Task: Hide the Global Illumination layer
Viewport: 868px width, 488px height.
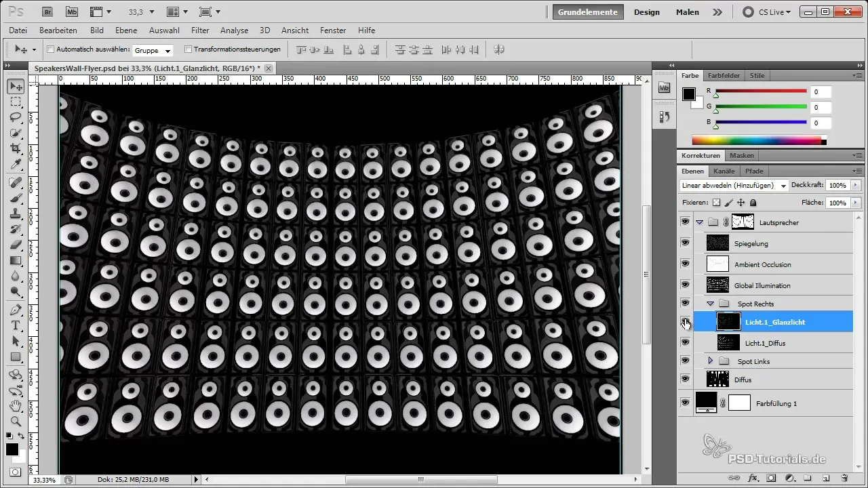Action: click(x=685, y=285)
